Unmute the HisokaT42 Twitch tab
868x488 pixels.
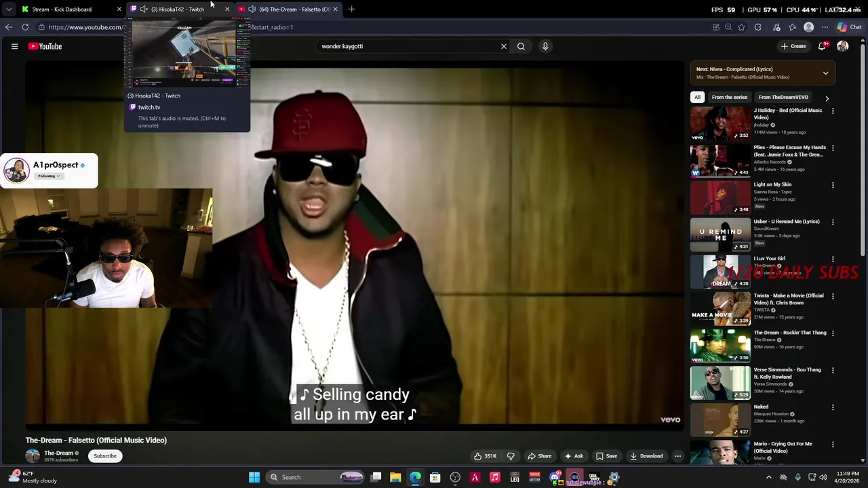coord(144,9)
